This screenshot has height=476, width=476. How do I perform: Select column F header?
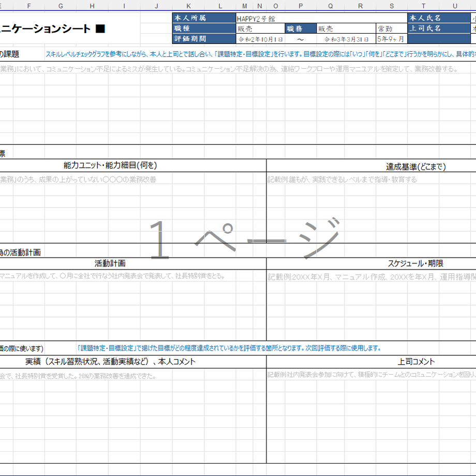29,6
